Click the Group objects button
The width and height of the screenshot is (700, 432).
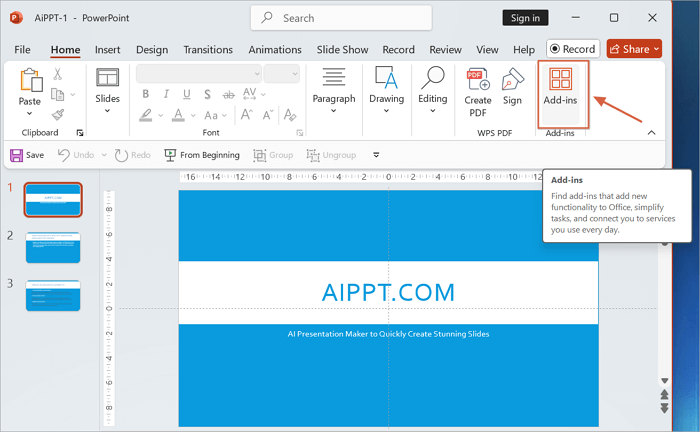click(x=273, y=155)
